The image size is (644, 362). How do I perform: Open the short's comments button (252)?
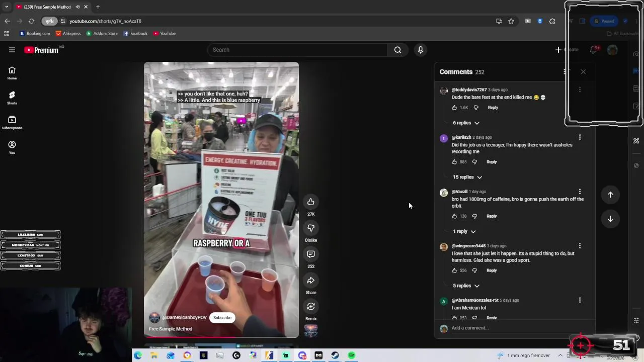[311, 254]
